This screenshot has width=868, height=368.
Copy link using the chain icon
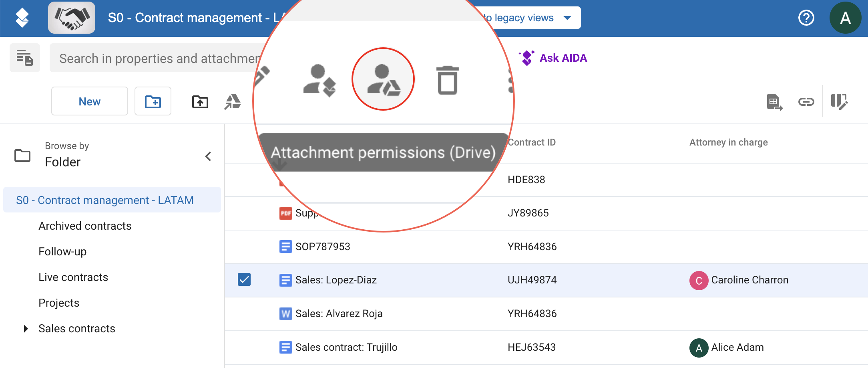[806, 102]
